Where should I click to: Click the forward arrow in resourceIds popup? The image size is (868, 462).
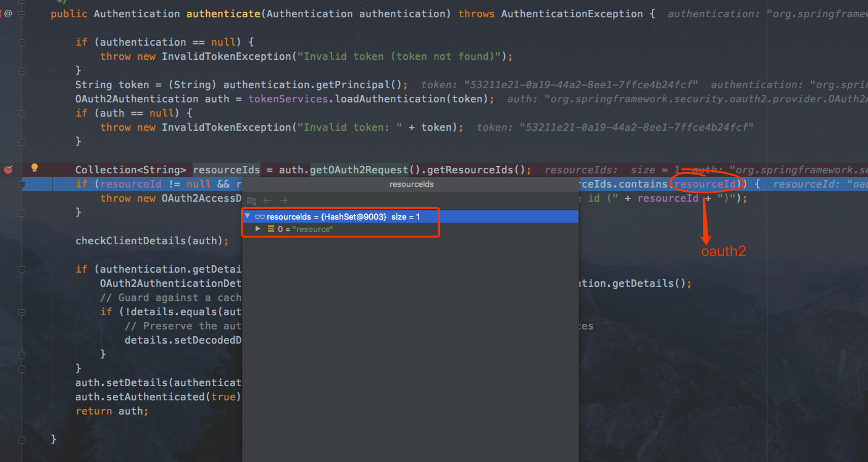pyautogui.click(x=283, y=200)
